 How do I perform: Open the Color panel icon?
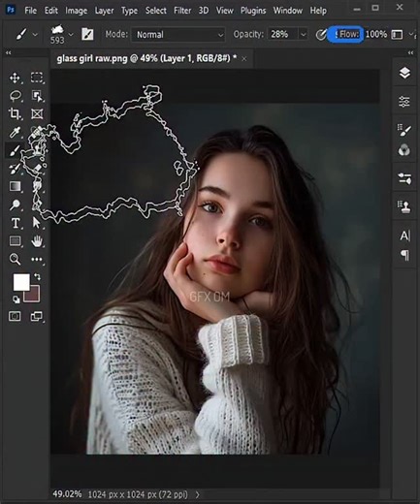(x=404, y=150)
